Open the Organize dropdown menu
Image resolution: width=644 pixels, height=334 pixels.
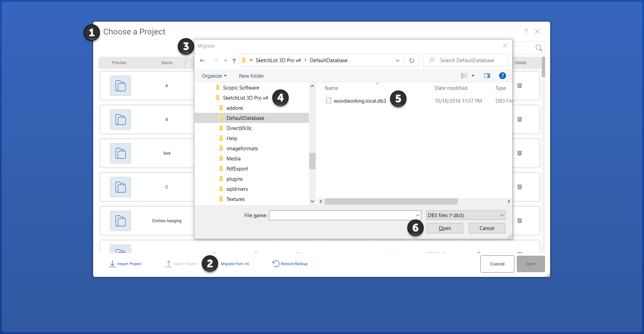(x=214, y=76)
